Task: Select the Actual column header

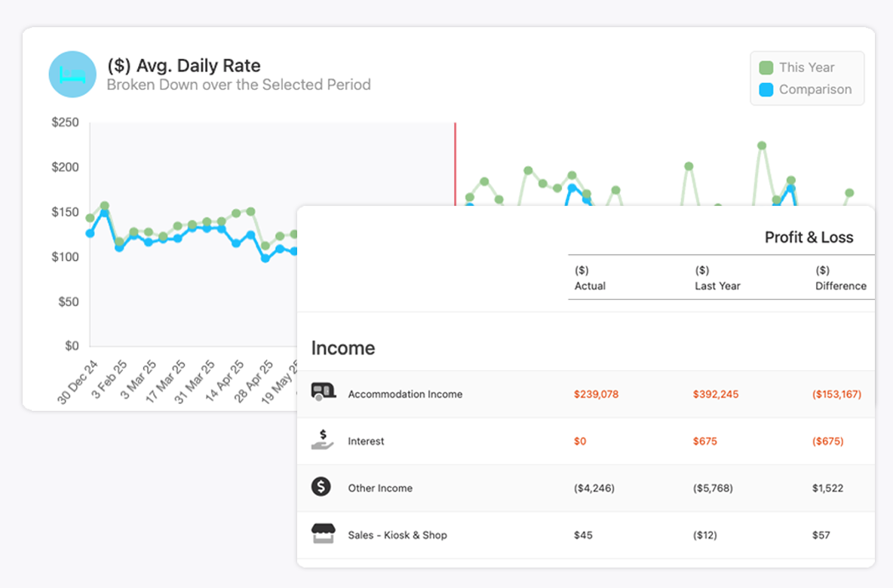Action: [590, 278]
